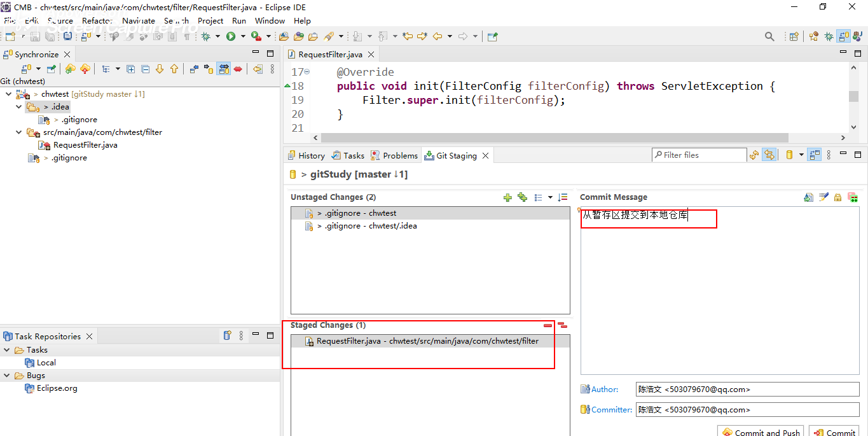Select RequestFilter.java in Synchronize tree

[85, 145]
